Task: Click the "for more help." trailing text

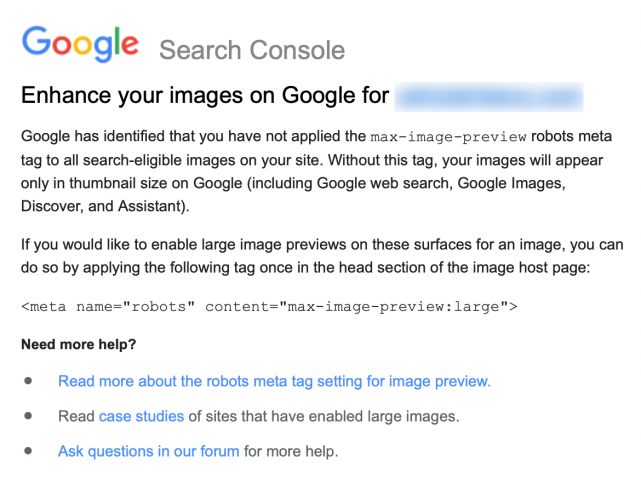Action: (x=291, y=451)
